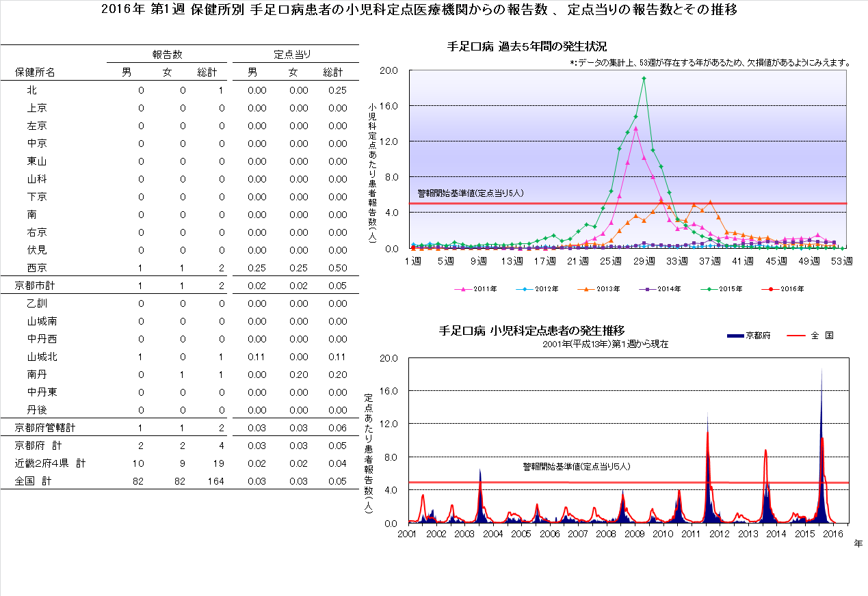Click the alert threshold label on the trend chart
This screenshot has width=868, height=596.
tap(576, 467)
